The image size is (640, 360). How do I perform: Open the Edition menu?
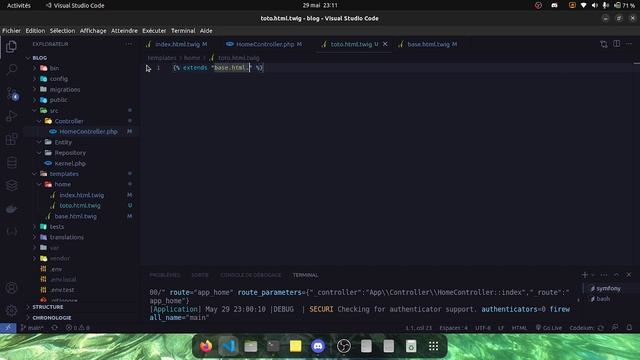[x=35, y=31]
